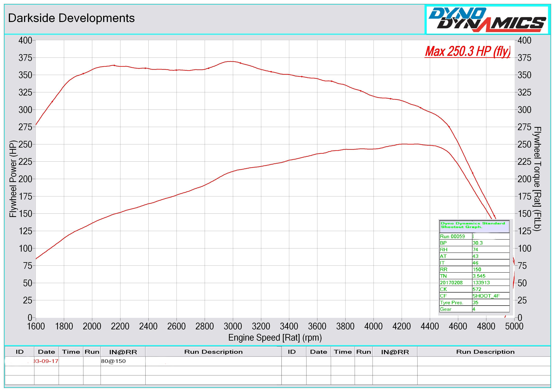
Task: Click the left ID column header
Action: point(20,352)
